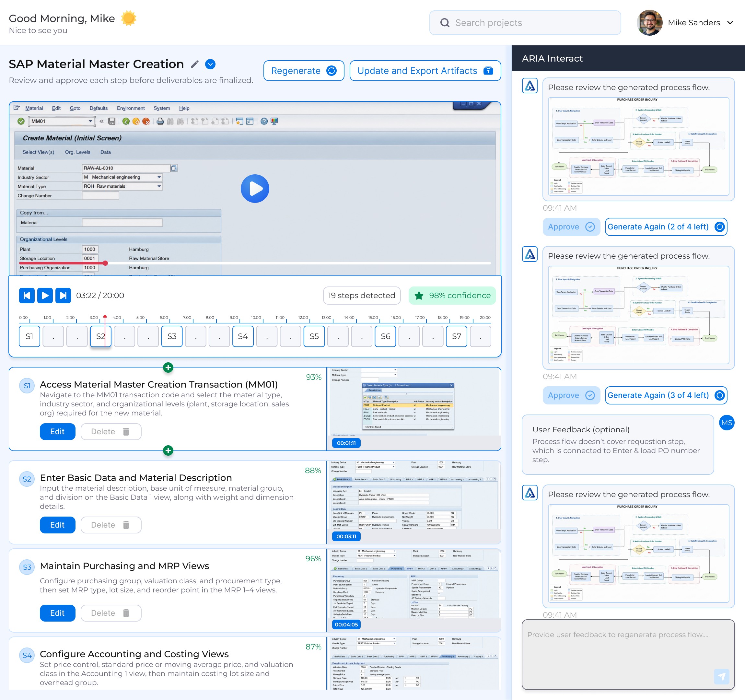Expand the blue chevron next to project title
This screenshot has height=700, width=745.
[210, 64]
